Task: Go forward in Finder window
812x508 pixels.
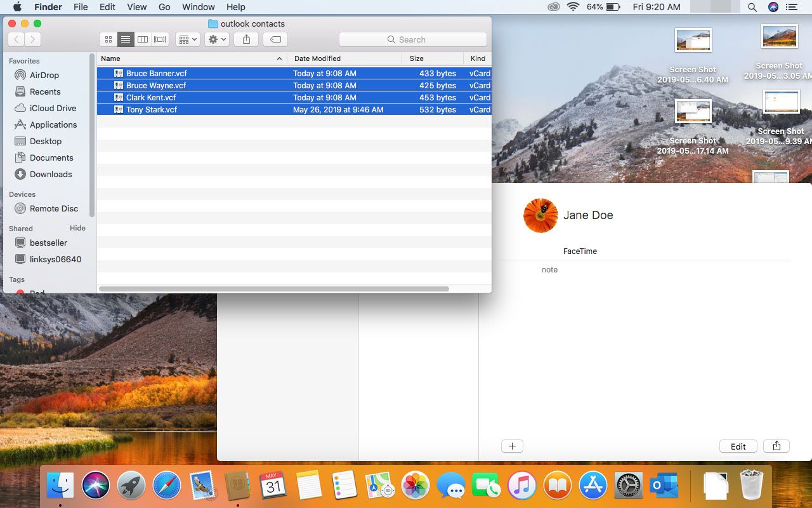Action: 32,39
